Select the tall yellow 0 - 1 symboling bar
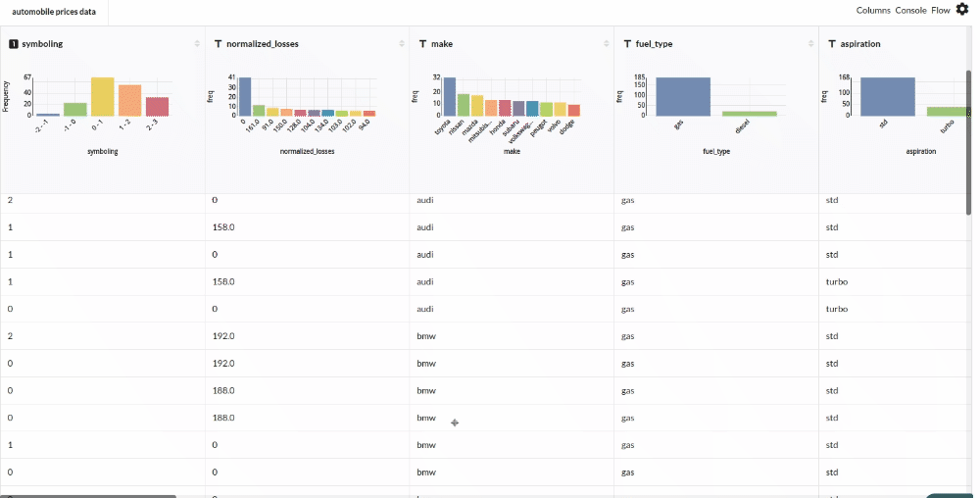Screen dimensions: 980x498 click(x=103, y=97)
